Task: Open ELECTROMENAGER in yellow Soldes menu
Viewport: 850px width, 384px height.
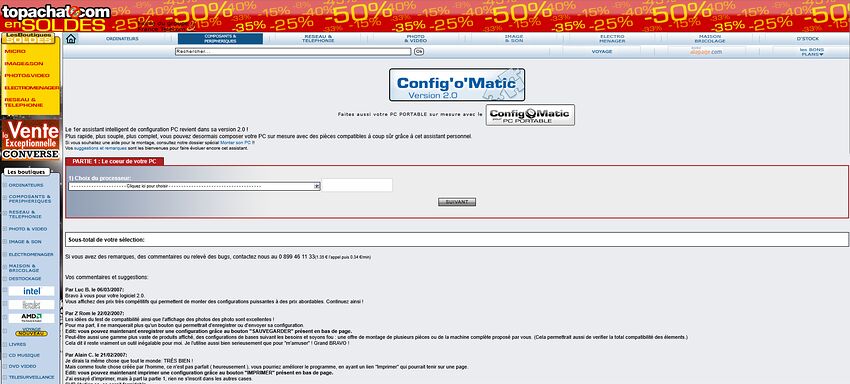Action: click(x=31, y=87)
